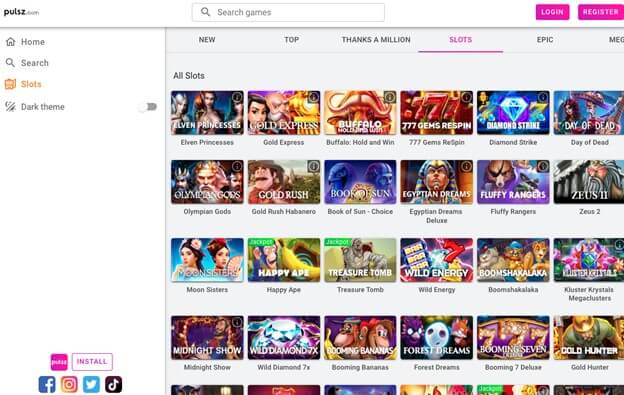Open info icon on Gold Rush Habanero

(x=314, y=166)
